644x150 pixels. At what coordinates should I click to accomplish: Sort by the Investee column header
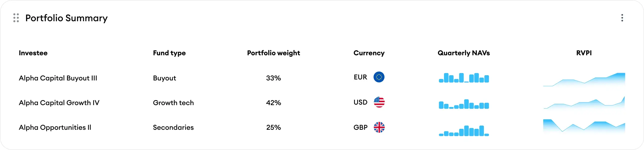pos(33,53)
